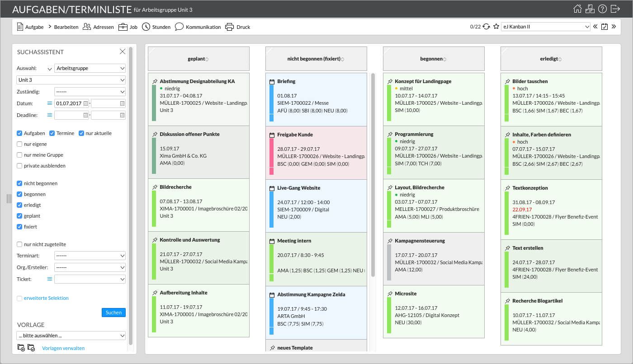Go to next period double chevron
633x364 pixels.
click(614, 27)
